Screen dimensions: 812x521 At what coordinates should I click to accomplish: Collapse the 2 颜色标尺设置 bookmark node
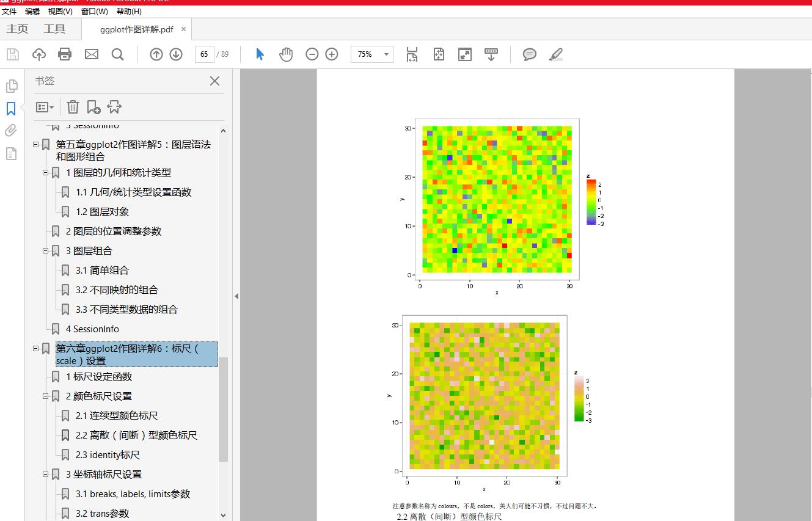tap(46, 396)
